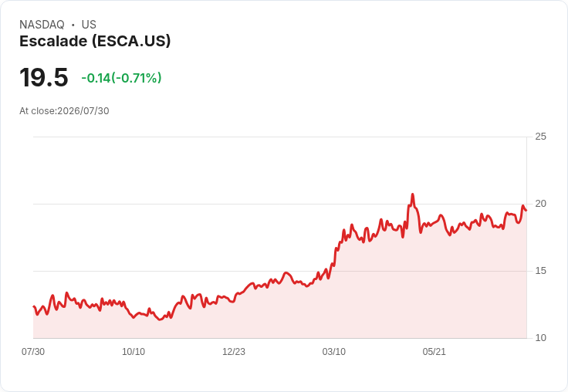Click the 20 y-axis price label
Image resolution: width=568 pixels, height=392 pixels.
coord(540,204)
